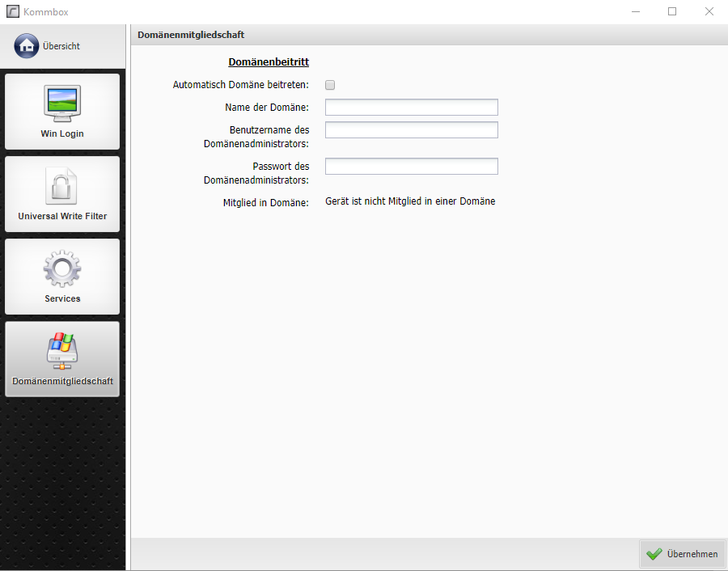Select the Universal Write Filter padlock icon
Screen dimensions: 728x571
point(62,186)
